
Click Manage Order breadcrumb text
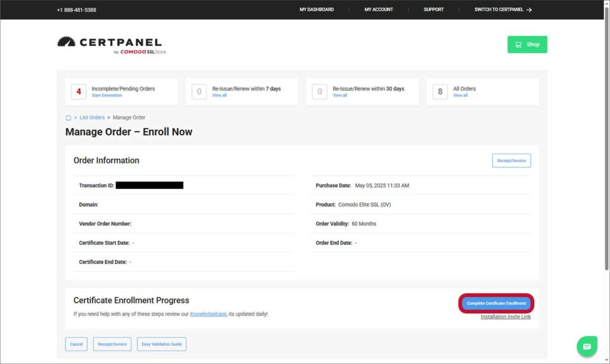[129, 117]
